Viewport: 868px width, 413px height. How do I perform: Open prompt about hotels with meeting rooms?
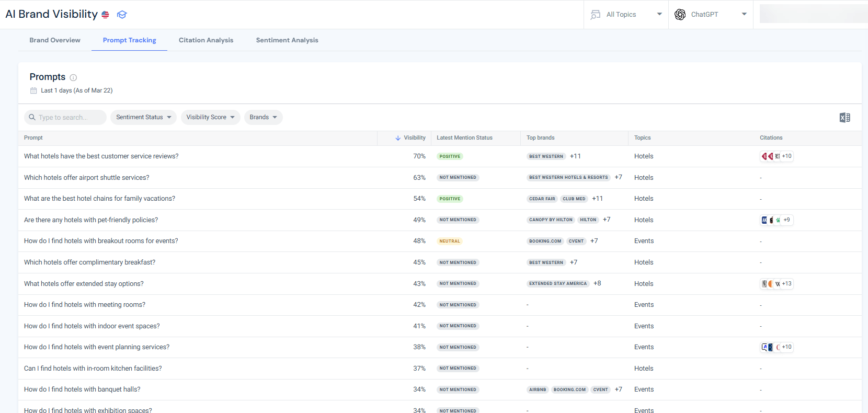click(85, 305)
